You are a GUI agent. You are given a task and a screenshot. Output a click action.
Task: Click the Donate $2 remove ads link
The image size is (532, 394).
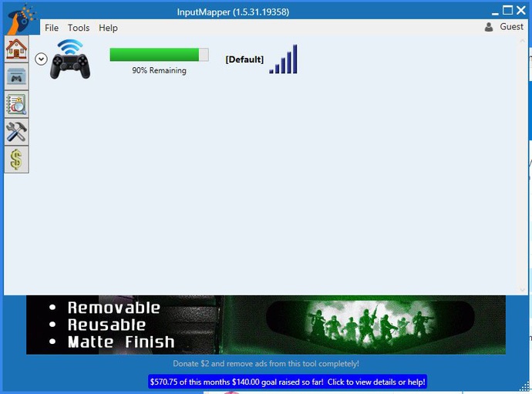pyautogui.click(x=266, y=363)
